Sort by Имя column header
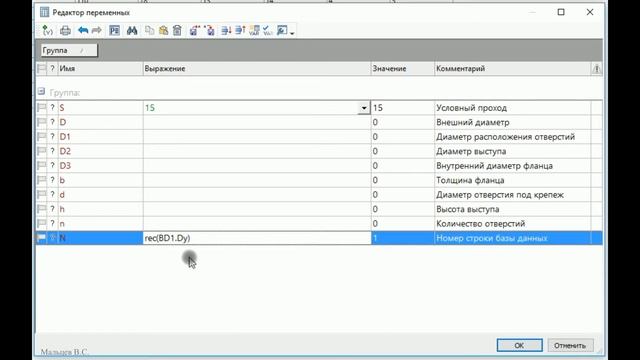640x360 pixels. [100, 69]
